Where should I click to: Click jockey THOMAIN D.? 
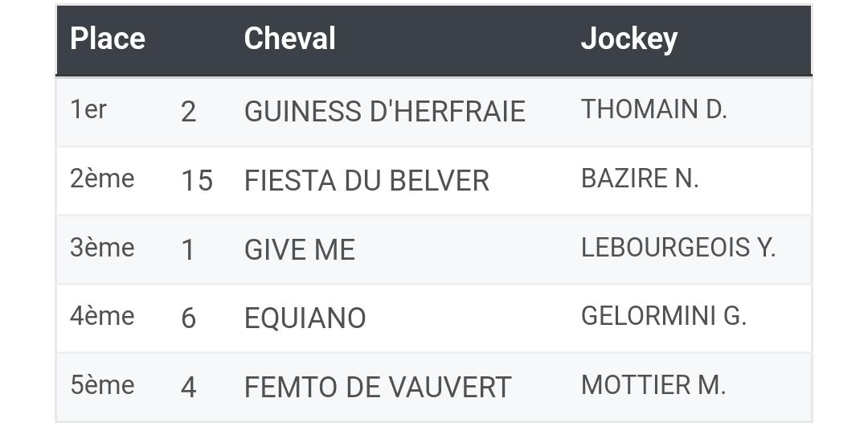click(653, 109)
